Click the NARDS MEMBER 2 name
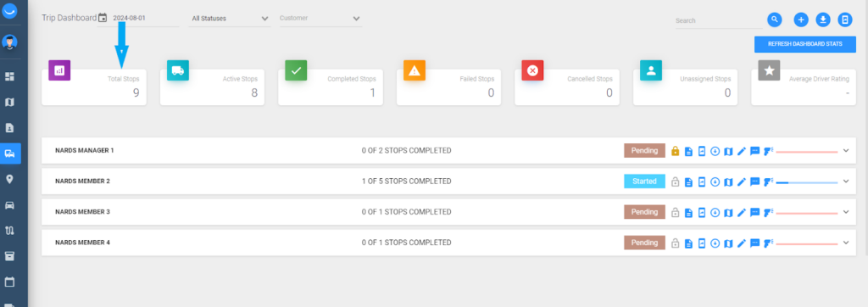Image resolution: width=868 pixels, height=307 pixels. 83,181
